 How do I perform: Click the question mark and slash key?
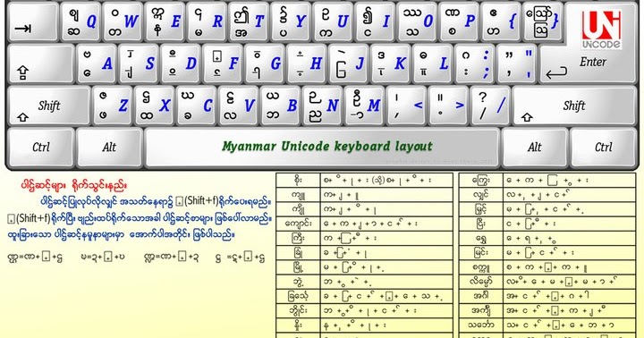490,106
